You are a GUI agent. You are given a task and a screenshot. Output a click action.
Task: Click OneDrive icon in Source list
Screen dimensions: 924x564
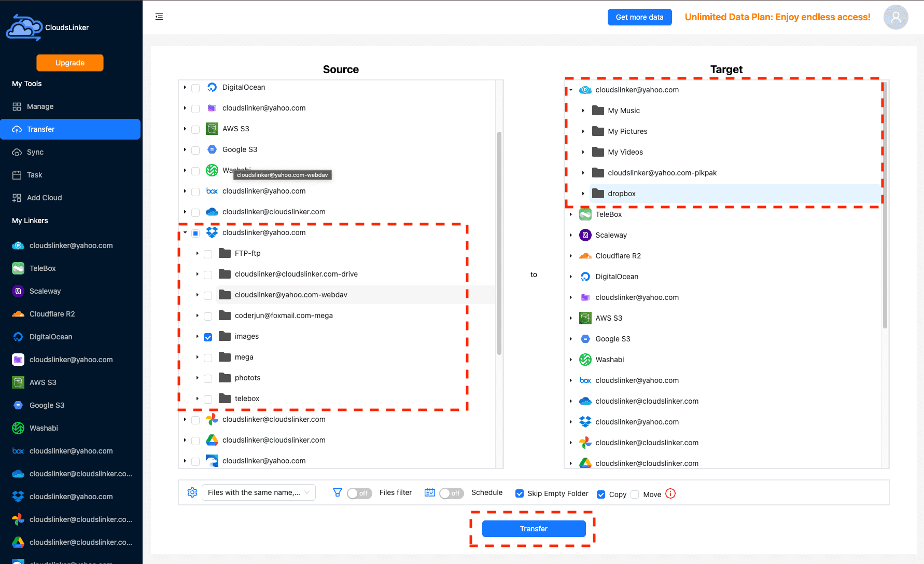pyautogui.click(x=212, y=212)
